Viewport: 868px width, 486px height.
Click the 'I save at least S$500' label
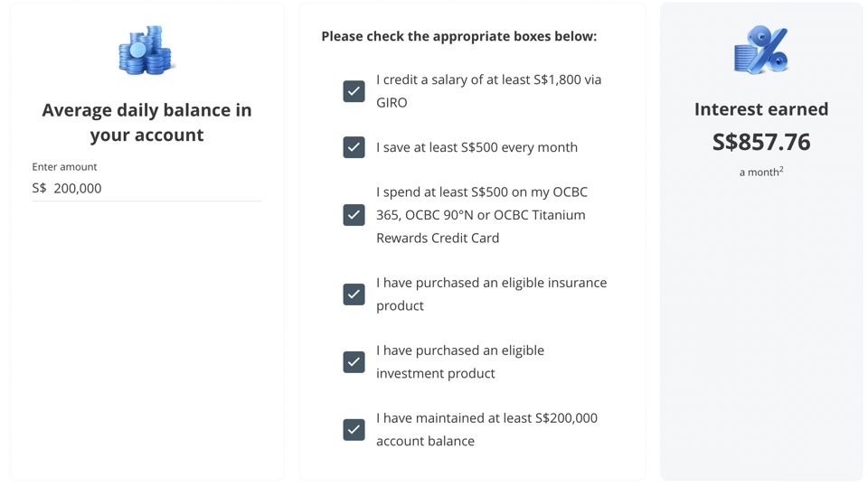476,147
